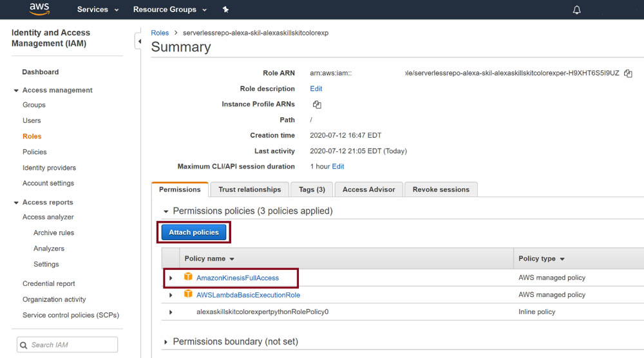Click the Search IAM magnifier icon
This screenshot has height=358, width=644.
point(24,345)
